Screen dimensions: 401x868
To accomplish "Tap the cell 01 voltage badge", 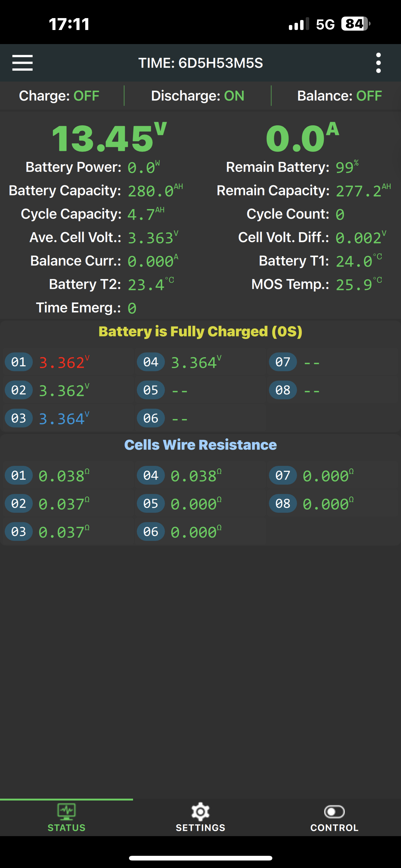I will (18, 362).
